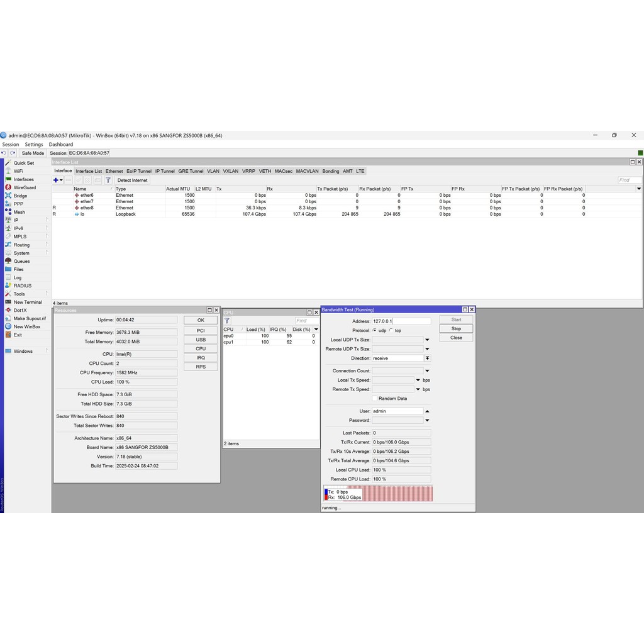
Task: Expand the Local UDP Tx Size arrow
Action: click(427, 340)
